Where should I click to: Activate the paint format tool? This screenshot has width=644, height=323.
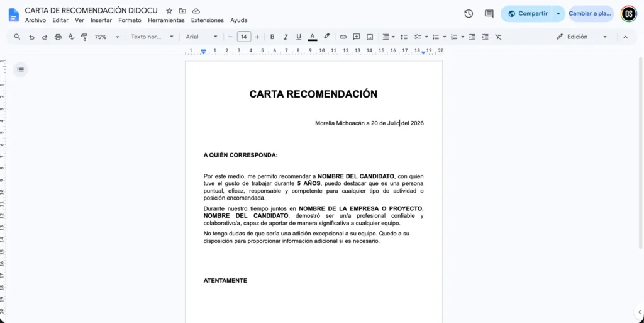pyautogui.click(x=84, y=37)
